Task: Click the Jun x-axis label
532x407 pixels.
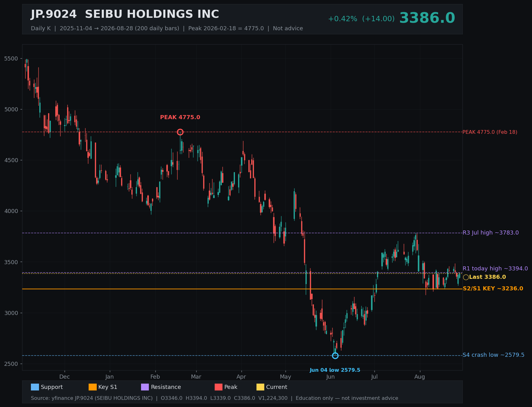Action: point(330,377)
